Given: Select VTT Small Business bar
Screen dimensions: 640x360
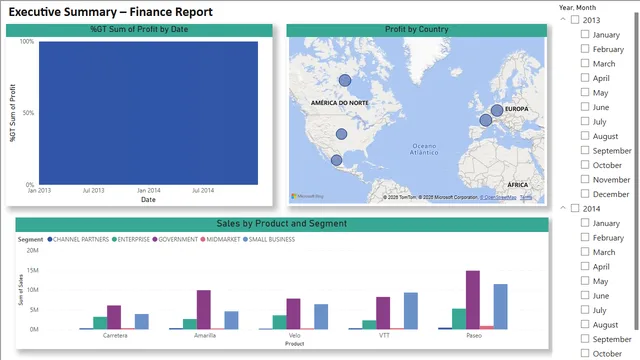Looking at the screenshot, I should [411, 311].
